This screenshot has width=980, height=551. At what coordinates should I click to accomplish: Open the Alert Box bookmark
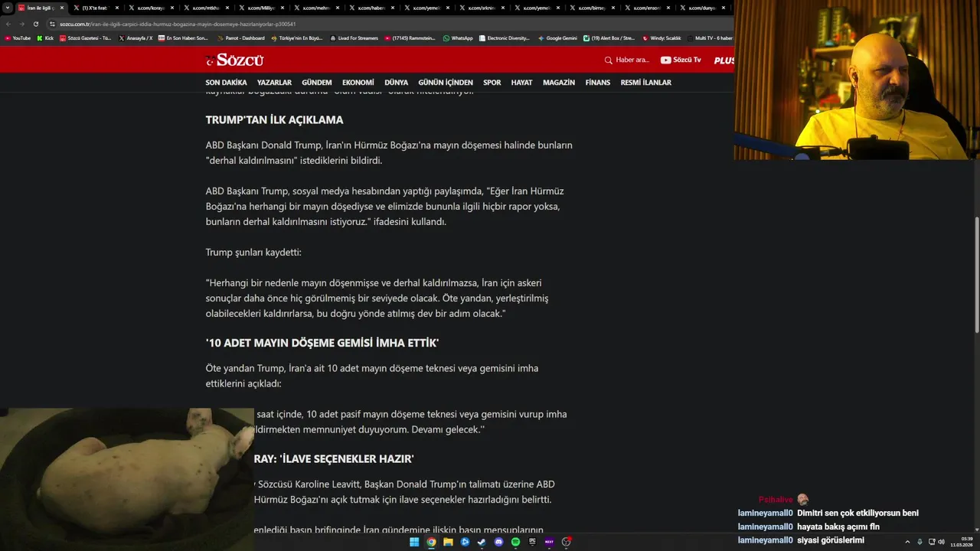point(609,38)
